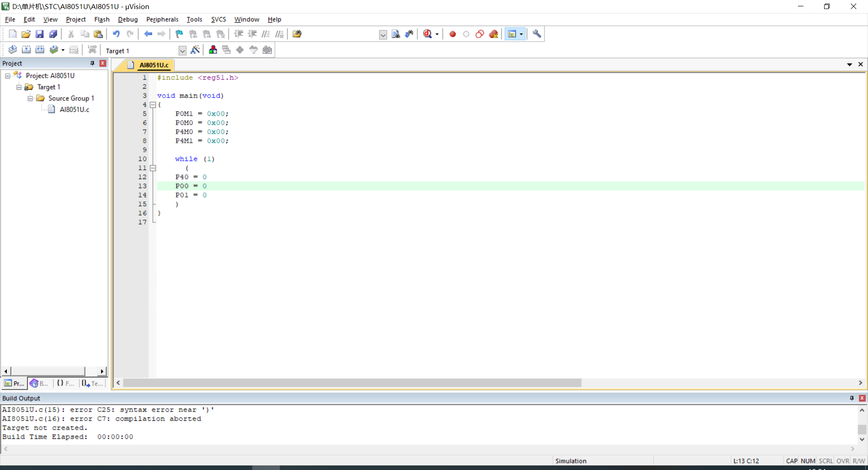Open the Target 1 selection dropdown

coord(182,51)
